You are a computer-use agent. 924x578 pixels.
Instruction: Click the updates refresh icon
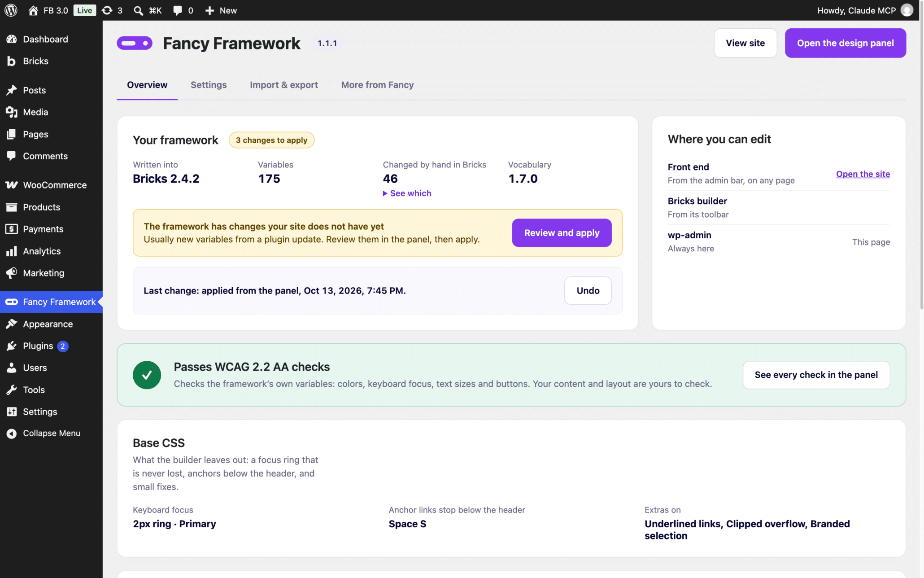click(107, 10)
